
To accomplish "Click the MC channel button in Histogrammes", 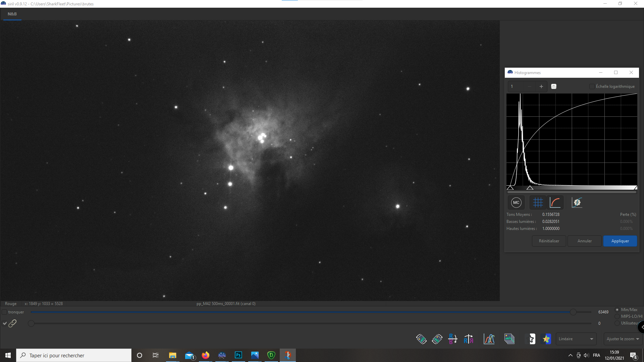I will click(x=516, y=202).
